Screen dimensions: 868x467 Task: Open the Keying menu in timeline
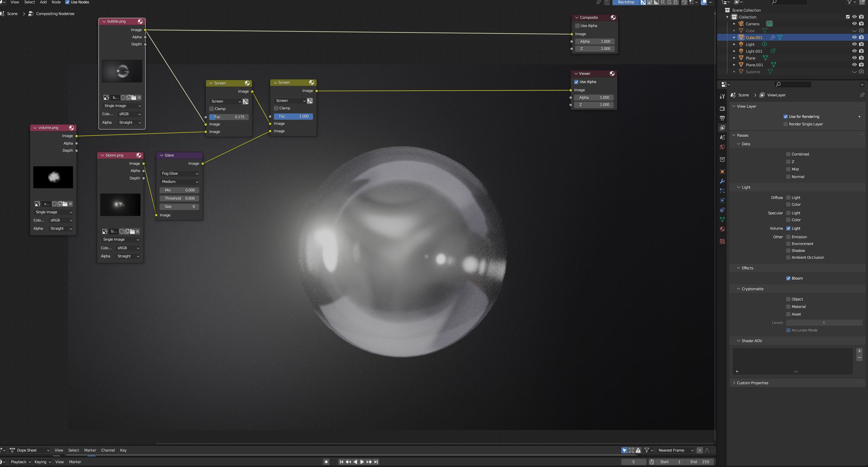pos(42,462)
